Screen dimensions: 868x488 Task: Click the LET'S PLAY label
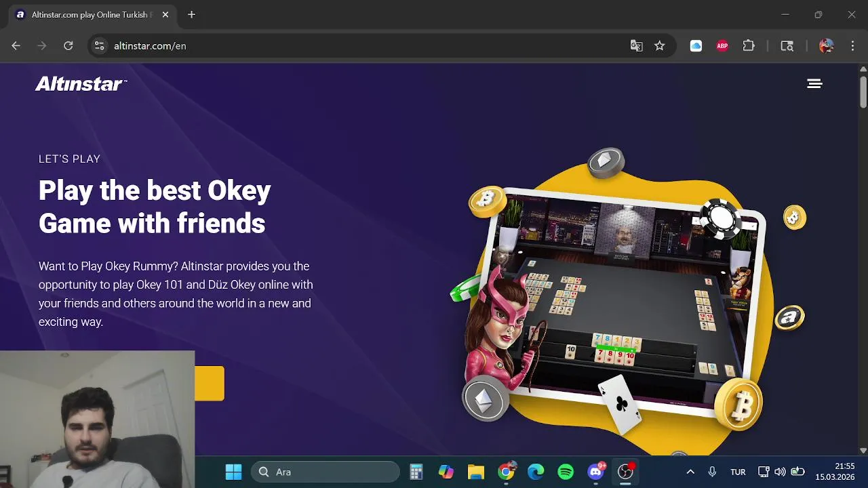pos(69,159)
